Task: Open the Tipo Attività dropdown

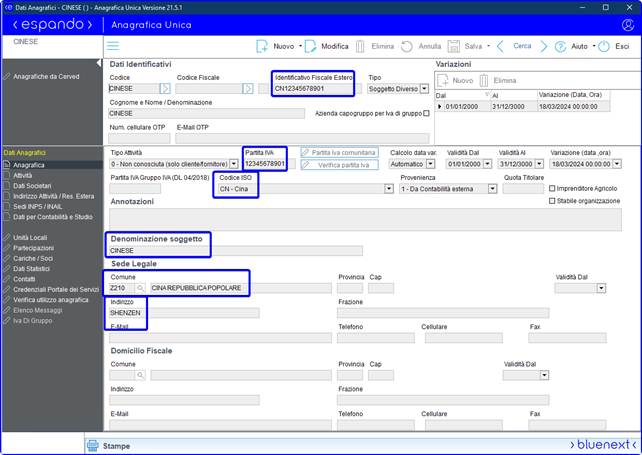Action: coord(233,164)
